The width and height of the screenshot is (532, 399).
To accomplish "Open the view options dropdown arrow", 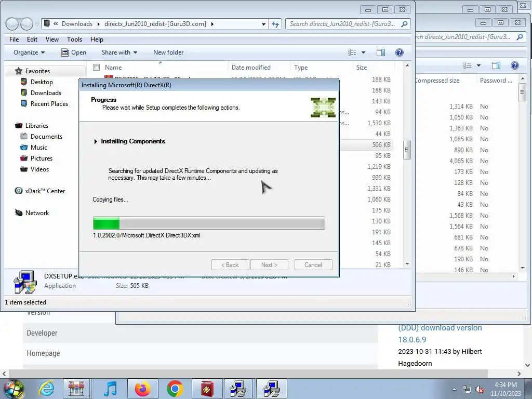I will point(363,52).
